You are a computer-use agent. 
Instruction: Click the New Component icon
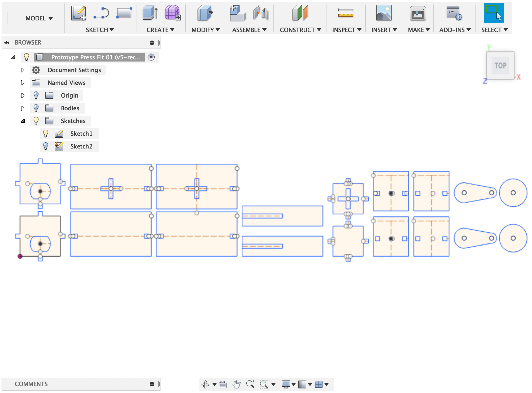(238, 13)
